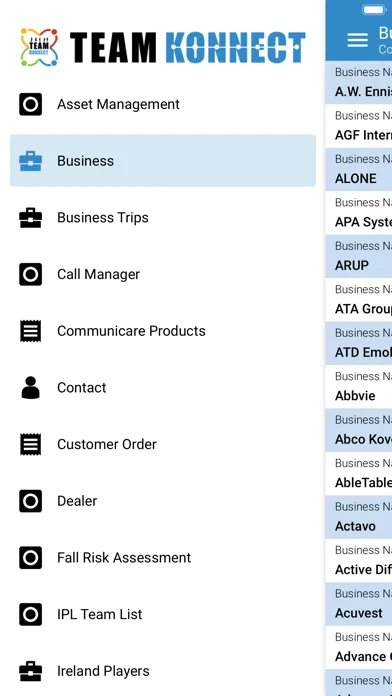The image size is (392, 696).
Task: Click the Business Trips briefcase icon
Action: tap(31, 218)
